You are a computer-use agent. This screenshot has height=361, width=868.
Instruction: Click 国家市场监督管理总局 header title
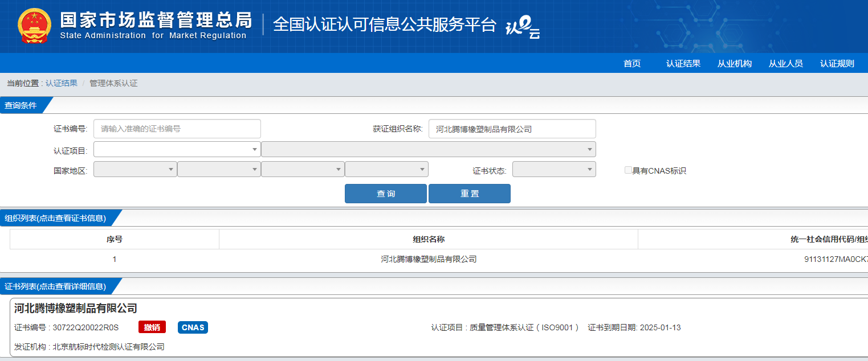156,20
